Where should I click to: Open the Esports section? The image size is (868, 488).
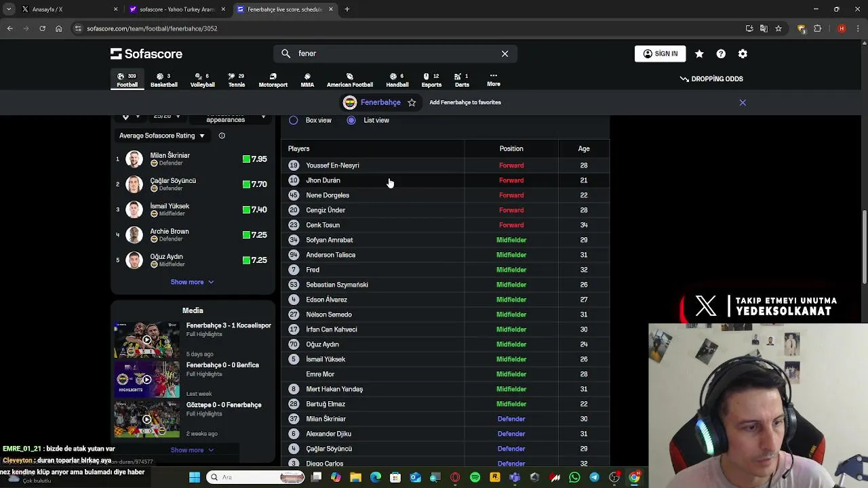coord(431,80)
